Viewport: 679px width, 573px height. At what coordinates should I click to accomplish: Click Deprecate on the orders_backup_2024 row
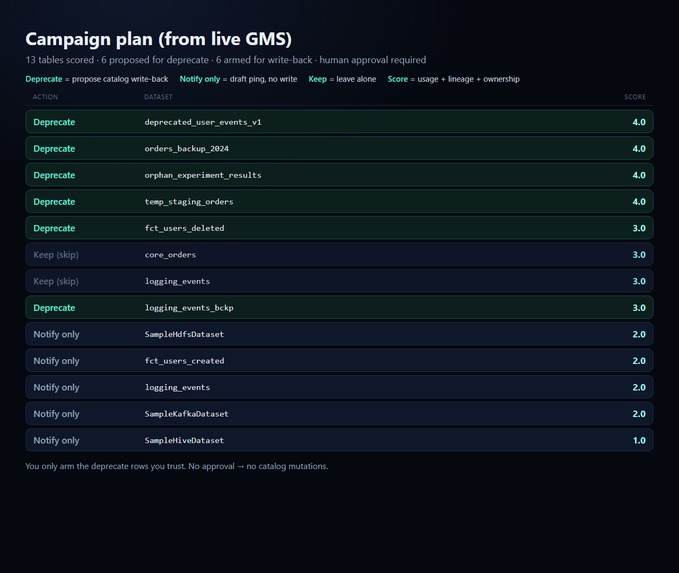coord(54,149)
